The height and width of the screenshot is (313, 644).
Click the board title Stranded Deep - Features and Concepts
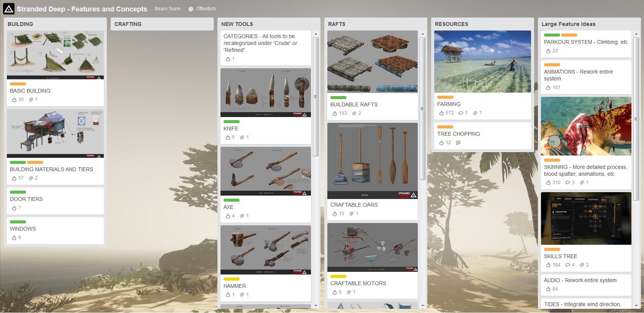(x=82, y=9)
